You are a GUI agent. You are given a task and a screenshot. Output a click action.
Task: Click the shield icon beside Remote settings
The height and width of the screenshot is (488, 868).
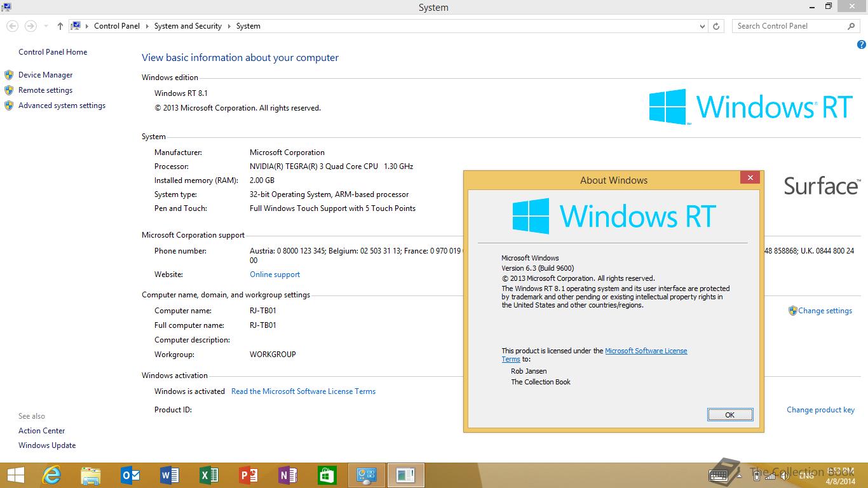pyautogui.click(x=9, y=90)
